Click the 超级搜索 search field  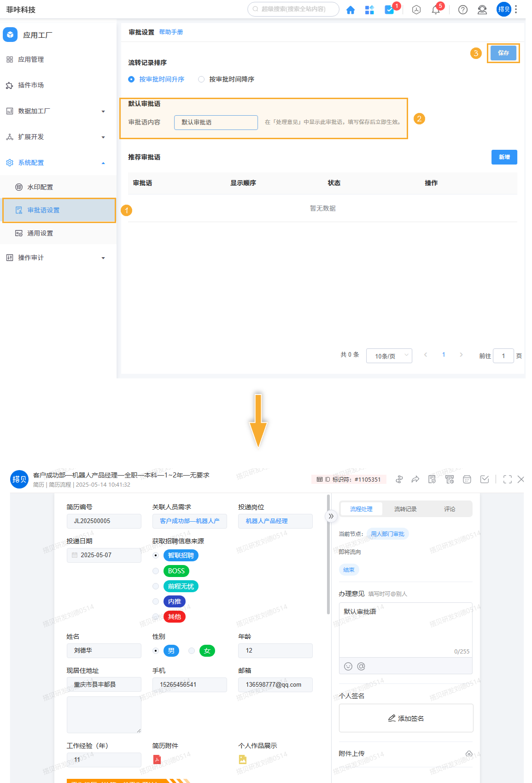(x=293, y=9)
